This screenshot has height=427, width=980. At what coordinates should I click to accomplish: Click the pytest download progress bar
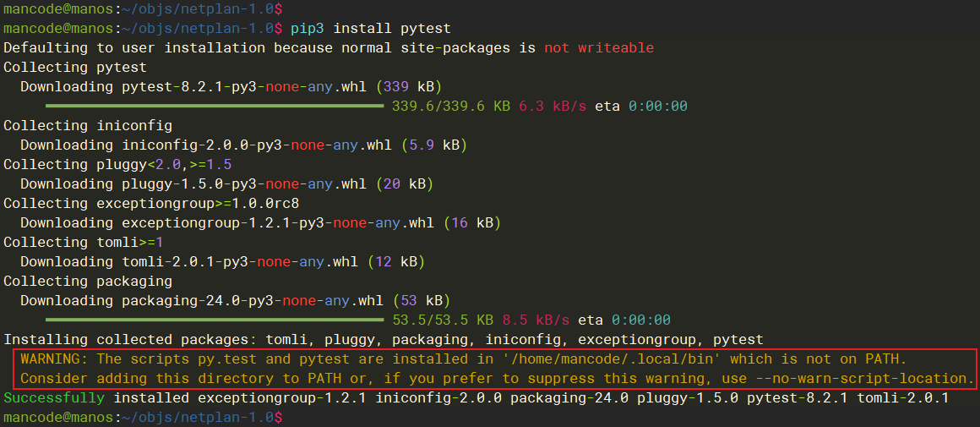(215, 107)
